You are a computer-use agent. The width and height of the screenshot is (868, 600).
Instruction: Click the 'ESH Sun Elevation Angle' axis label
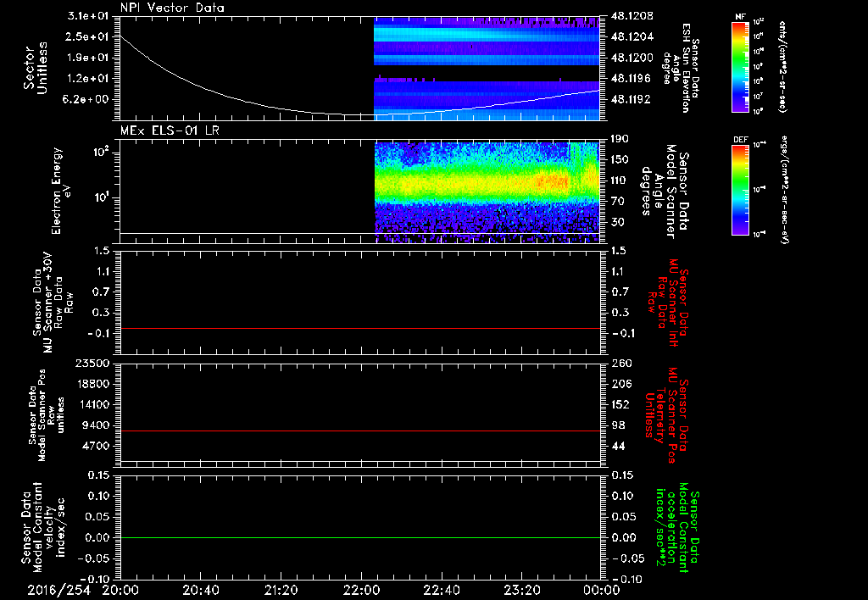point(682,68)
